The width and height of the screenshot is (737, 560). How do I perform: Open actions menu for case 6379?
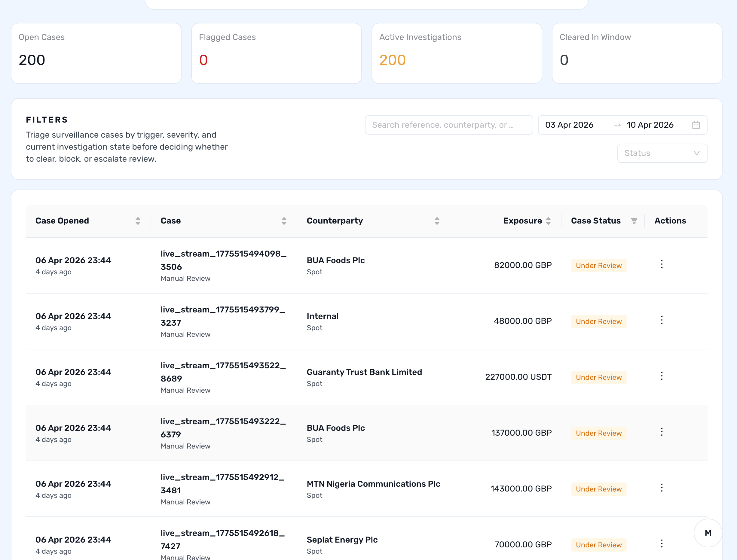pos(662,432)
